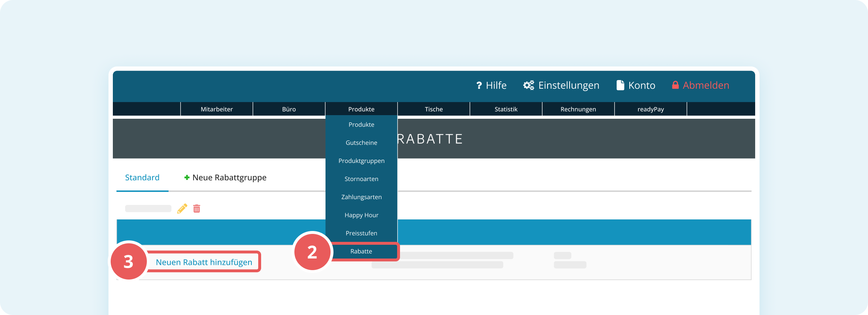Click Neue Rabattgruppe tab
868x315 pixels.
225,177
